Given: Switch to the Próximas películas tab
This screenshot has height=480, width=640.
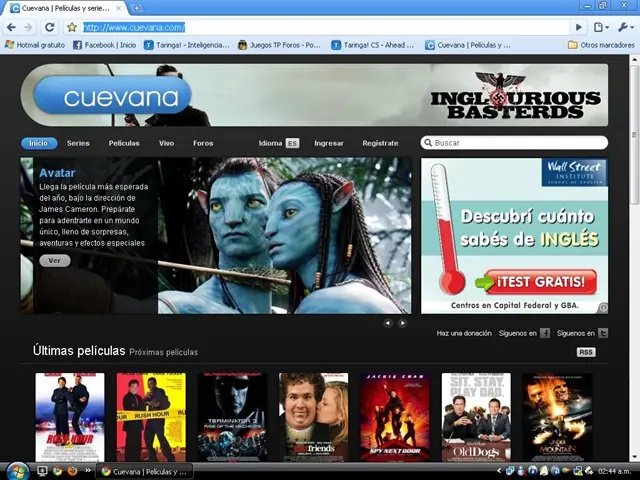Looking at the screenshot, I should [x=164, y=352].
